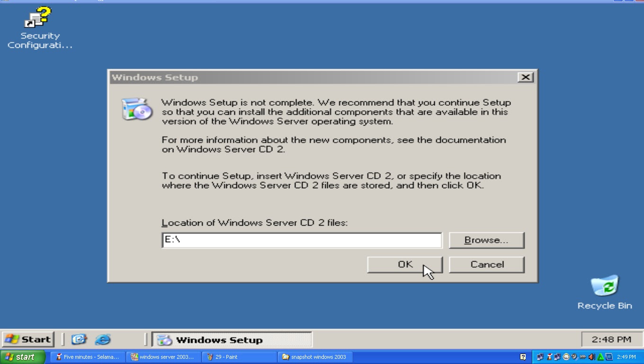Open the Security Configuration desktop shortcut
644x364 pixels.
click(x=40, y=28)
